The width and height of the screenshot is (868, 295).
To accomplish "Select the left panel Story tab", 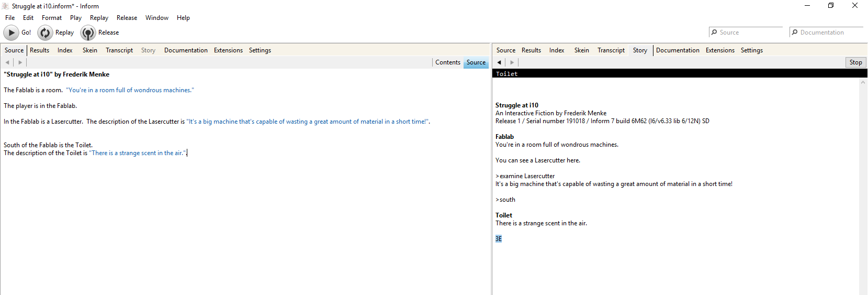I will click(148, 50).
